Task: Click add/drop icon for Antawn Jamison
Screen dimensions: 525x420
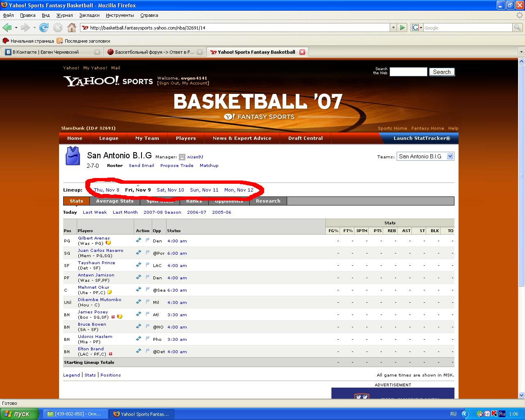Action: 139,277
